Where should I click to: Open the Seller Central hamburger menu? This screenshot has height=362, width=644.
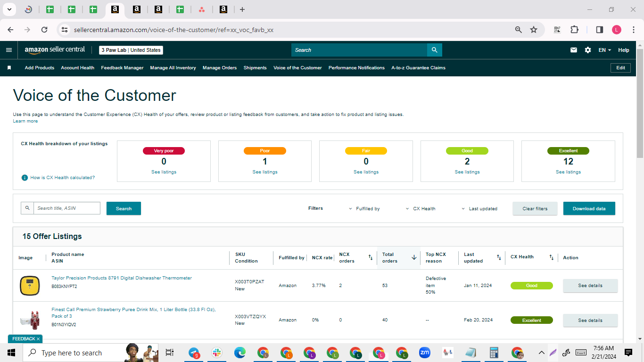(9, 50)
